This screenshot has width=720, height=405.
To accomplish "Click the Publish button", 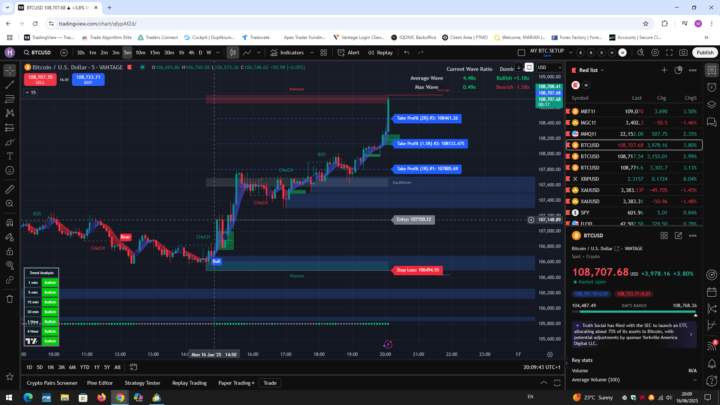I will click(705, 53).
